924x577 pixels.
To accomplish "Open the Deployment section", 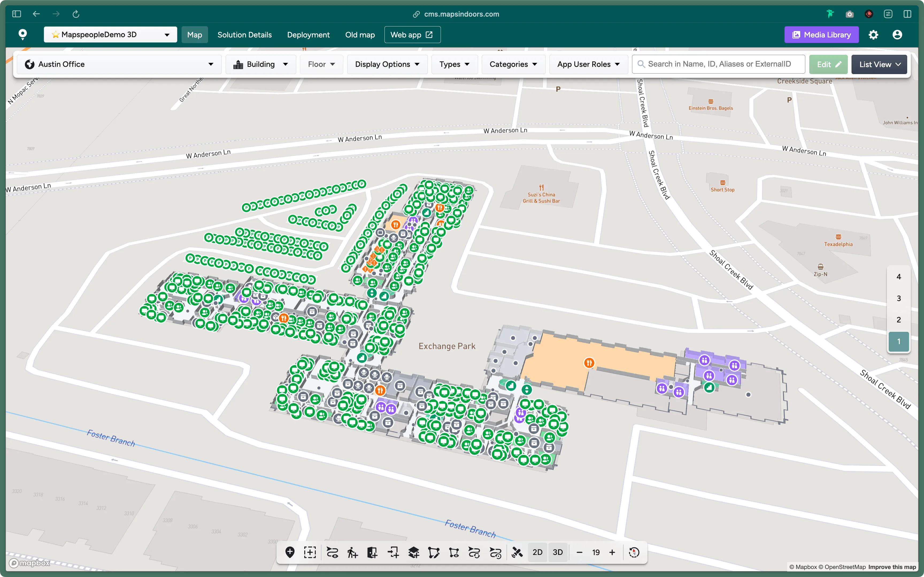I will coord(308,34).
